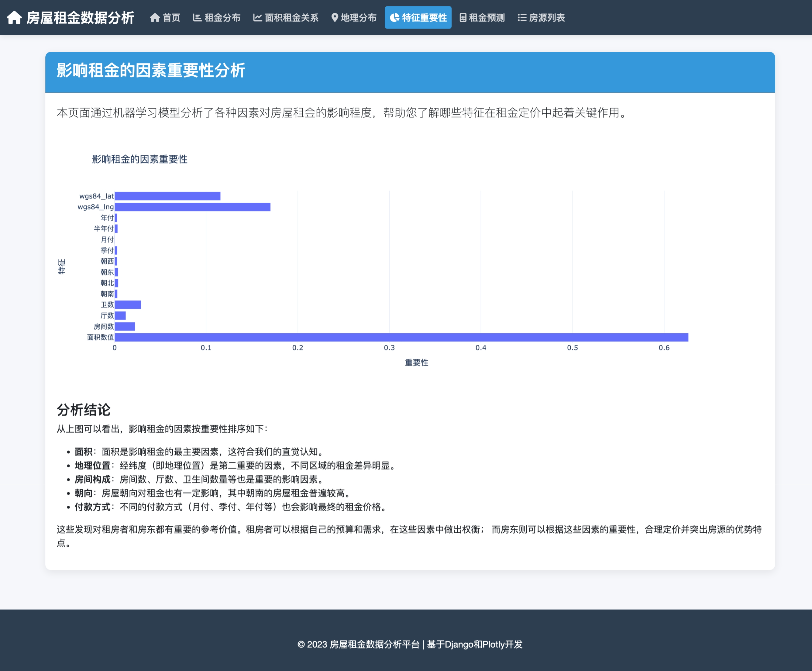Click the 厅数 feature bar
This screenshot has width=812, height=671.
[120, 316]
